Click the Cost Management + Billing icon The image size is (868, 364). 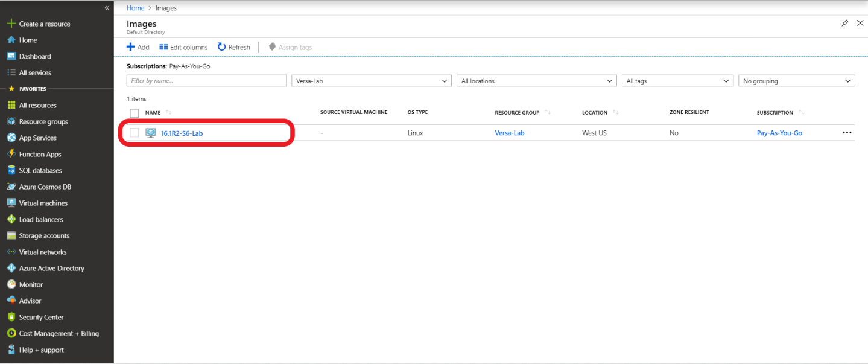tap(11, 333)
